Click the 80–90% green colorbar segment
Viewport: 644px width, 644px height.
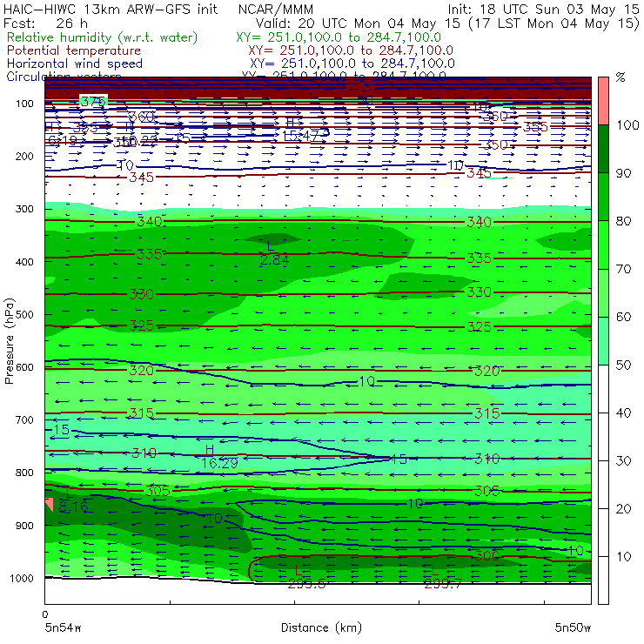603,197
